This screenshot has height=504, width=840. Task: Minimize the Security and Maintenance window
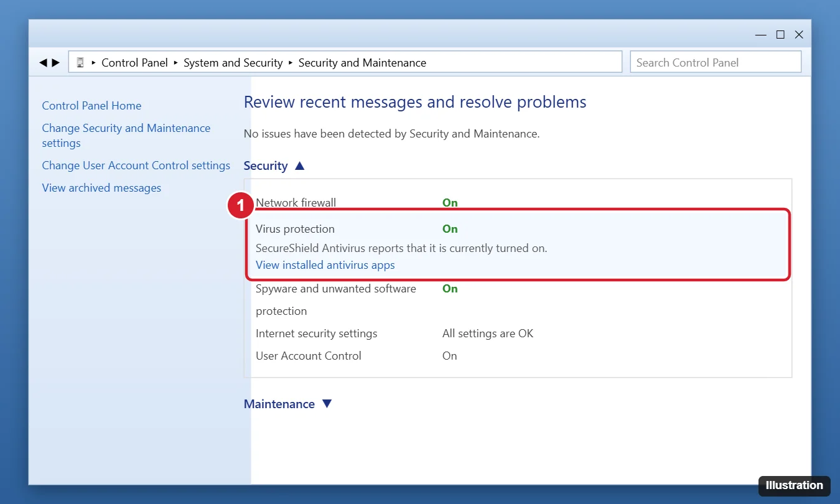click(x=761, y=35)
